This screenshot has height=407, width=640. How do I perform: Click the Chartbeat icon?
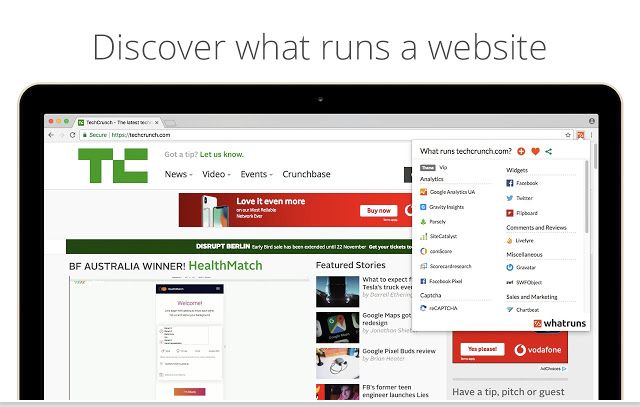click(x=510, y=310)
